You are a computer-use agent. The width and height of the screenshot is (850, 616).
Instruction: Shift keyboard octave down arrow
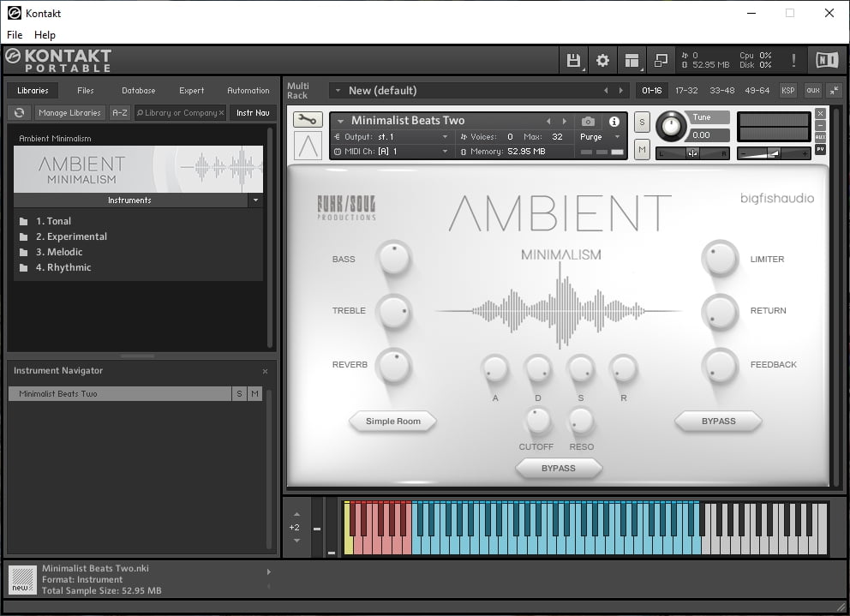[x=296, y=541]
